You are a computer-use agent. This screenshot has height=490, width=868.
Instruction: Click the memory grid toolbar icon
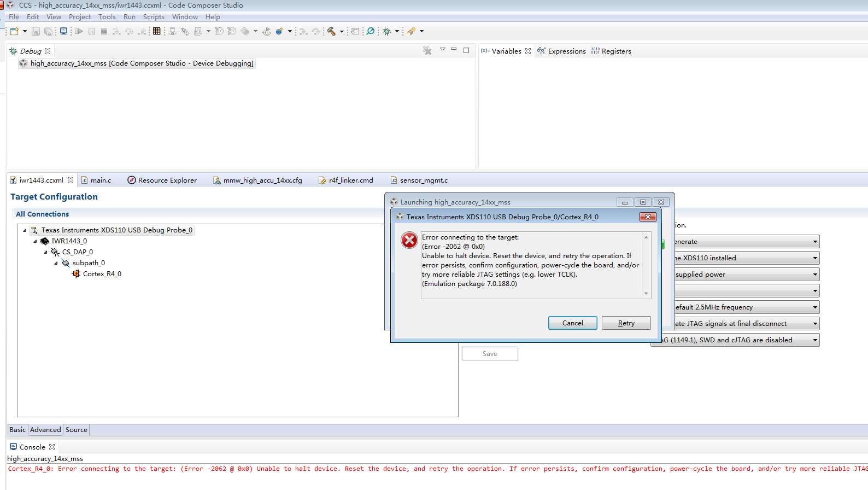(x=157, y=31)
